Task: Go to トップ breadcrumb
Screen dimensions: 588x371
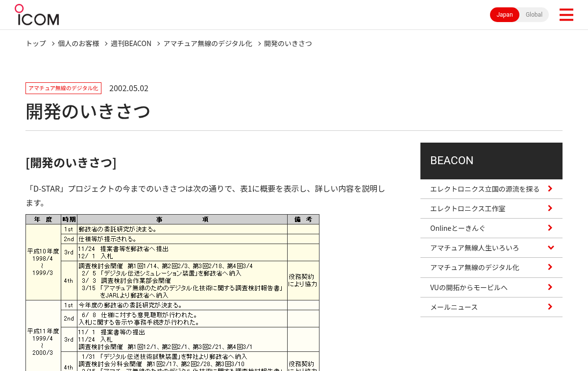Action: pyautogui.click(x=36, y=44)
